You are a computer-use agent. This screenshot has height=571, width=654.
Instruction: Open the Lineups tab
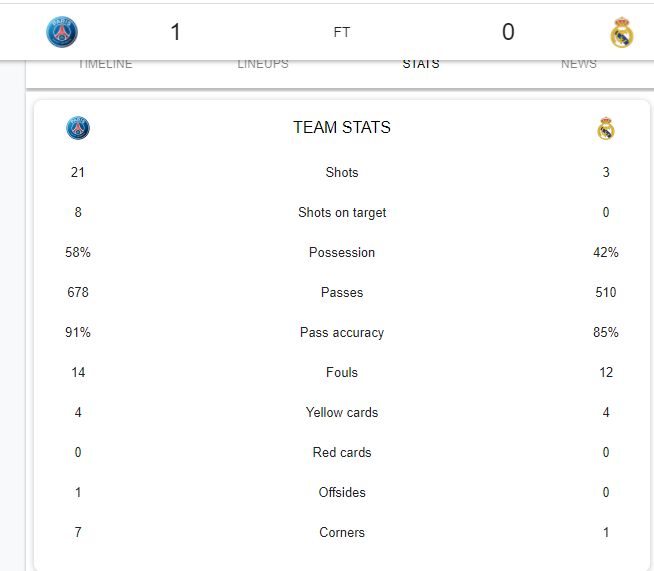point(263,64)
